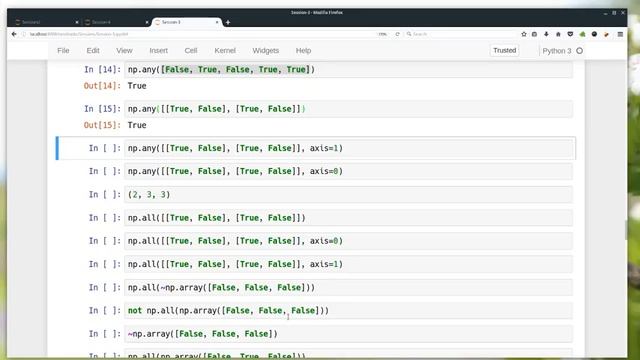Viewport: 640px width, 360px height.
Task: Click the Trusted notebook button
Action: coord(504,50)
